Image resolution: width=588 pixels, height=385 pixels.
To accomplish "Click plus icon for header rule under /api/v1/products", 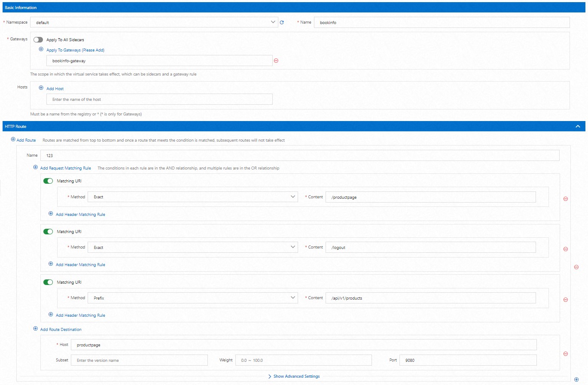I will point(51,315).
